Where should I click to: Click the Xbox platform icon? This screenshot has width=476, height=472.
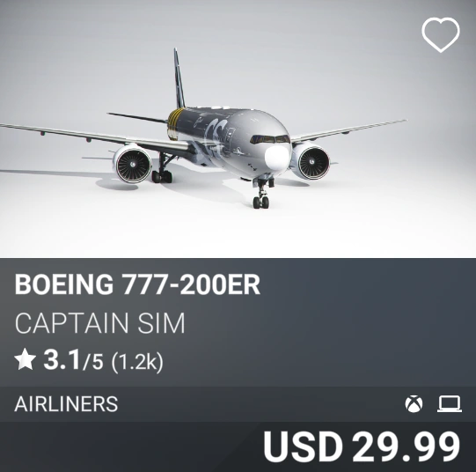414,404
